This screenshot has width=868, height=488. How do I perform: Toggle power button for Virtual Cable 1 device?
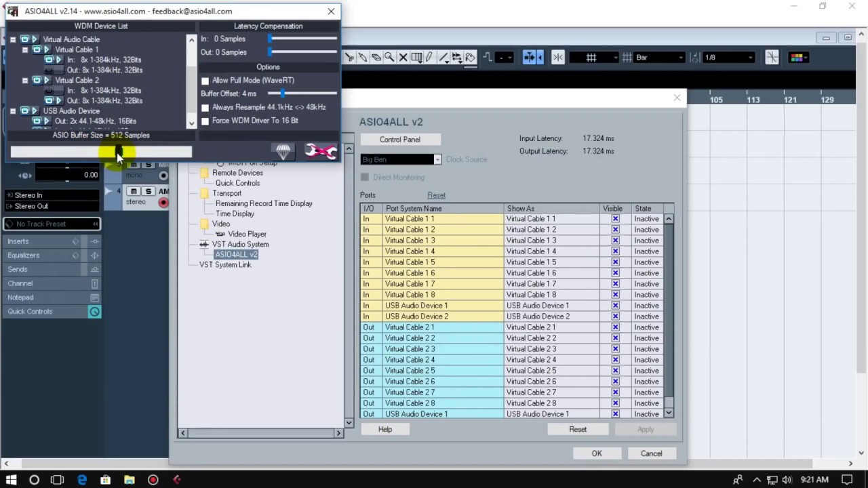(x=37, y=49)
